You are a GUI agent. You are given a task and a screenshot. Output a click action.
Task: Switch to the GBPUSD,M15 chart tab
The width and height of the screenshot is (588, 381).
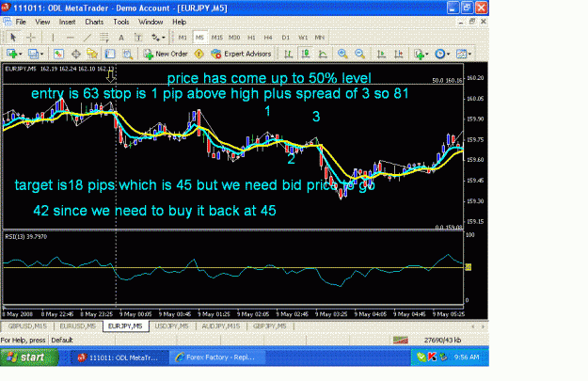(27, 326)
